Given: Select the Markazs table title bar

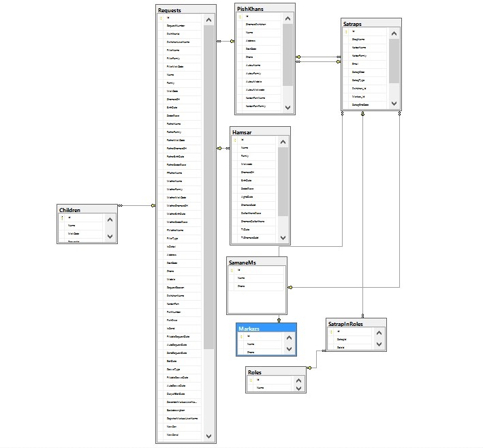Looking at the screenshot, I should 266,329.
